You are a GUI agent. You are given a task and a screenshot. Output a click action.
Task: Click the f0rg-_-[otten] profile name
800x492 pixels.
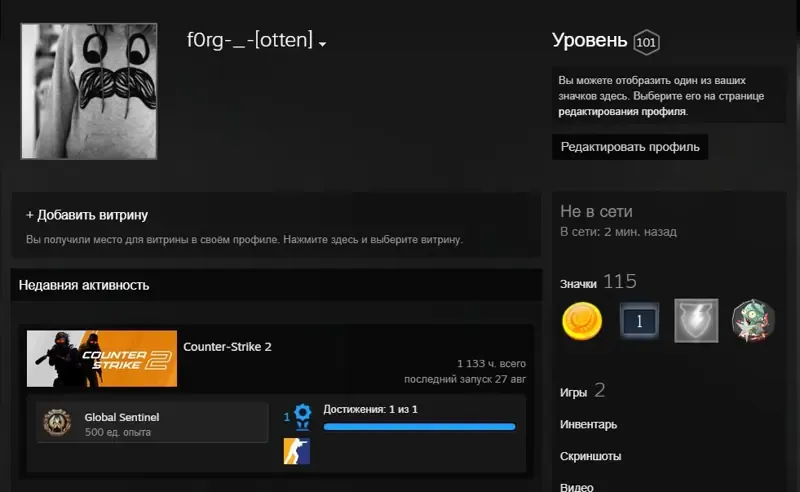coord(249,39)
